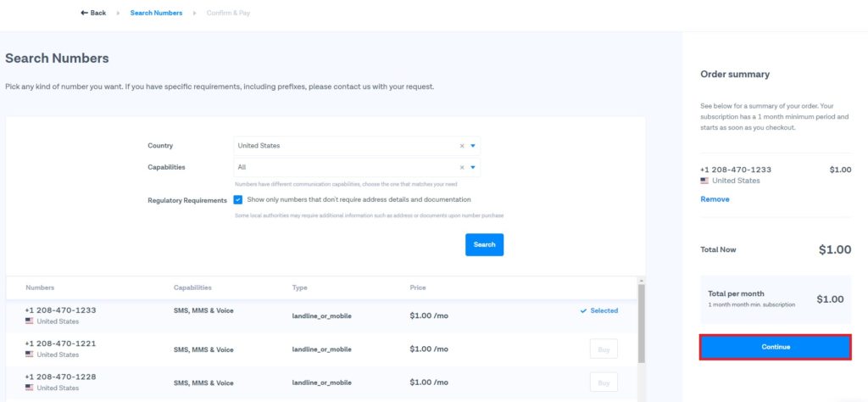Clear the Capabilities field with its X icon
This screenshot has height=402, width=868.
click(x=462, y=167)
